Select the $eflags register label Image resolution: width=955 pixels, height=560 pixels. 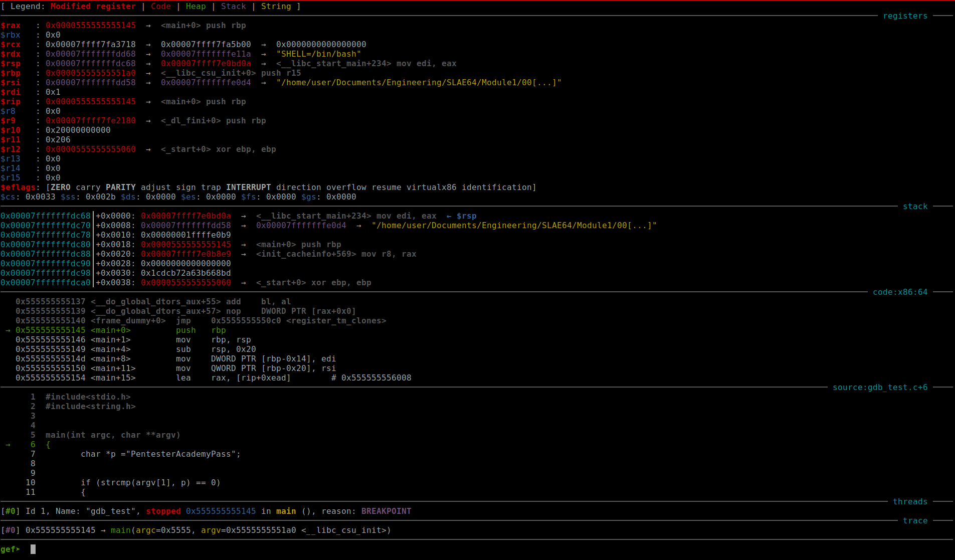coord(18,188)
